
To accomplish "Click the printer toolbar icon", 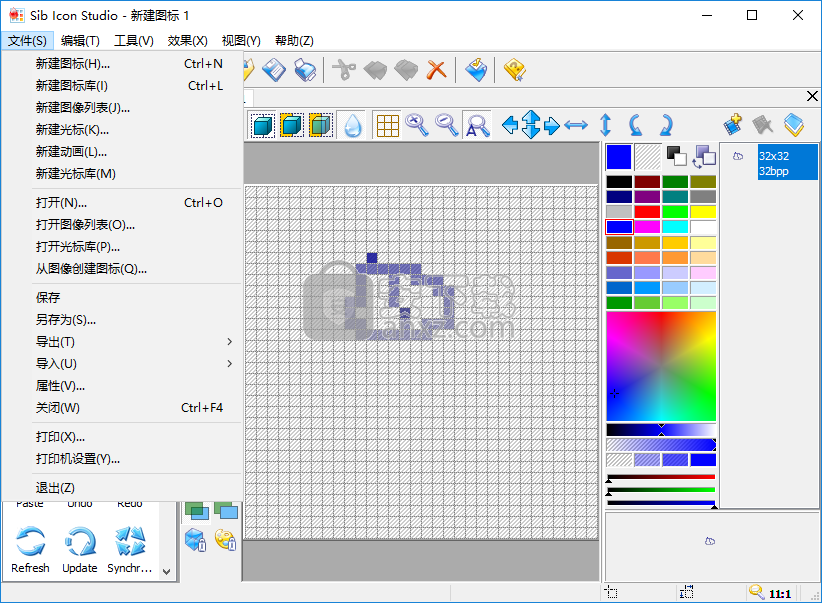I will [x=305, y=69].
